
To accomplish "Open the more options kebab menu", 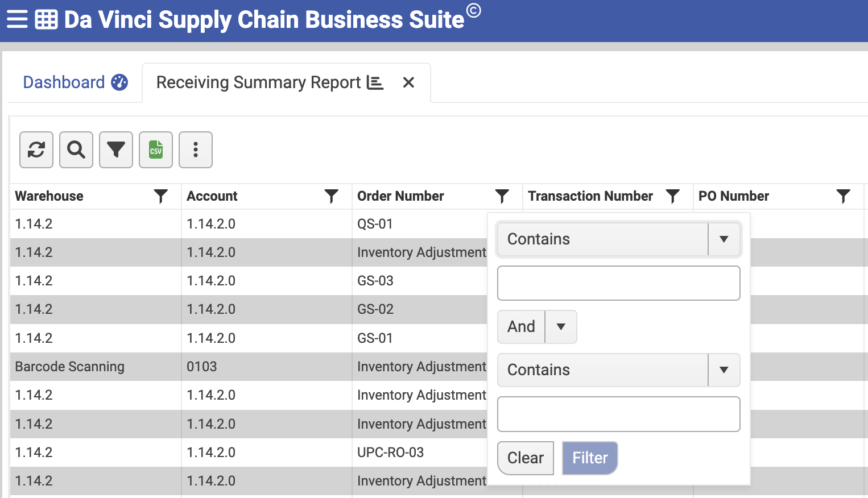I will pyautogui.click(x=196, y=150).
